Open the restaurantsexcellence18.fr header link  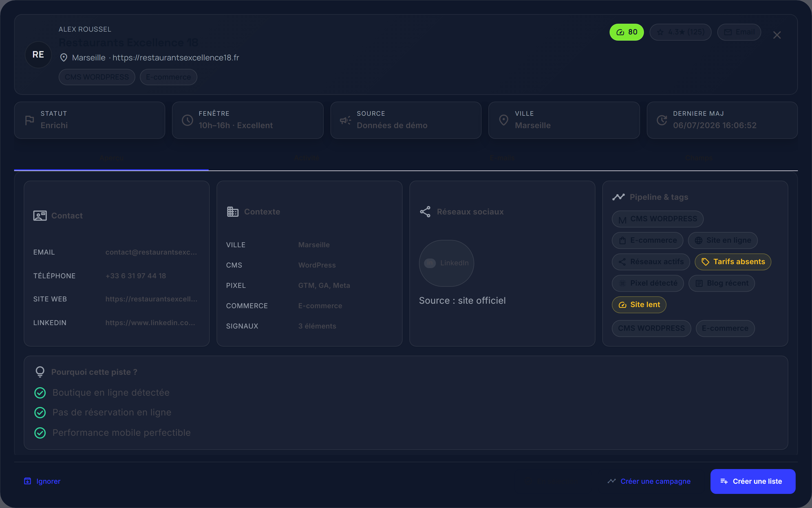click(175, 58)
